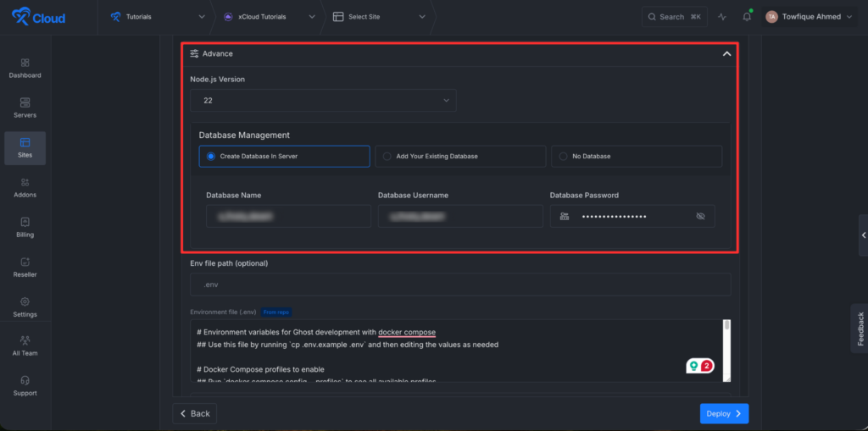
Task: Open the Feedback side tab
Action: [x=860, y=329]
